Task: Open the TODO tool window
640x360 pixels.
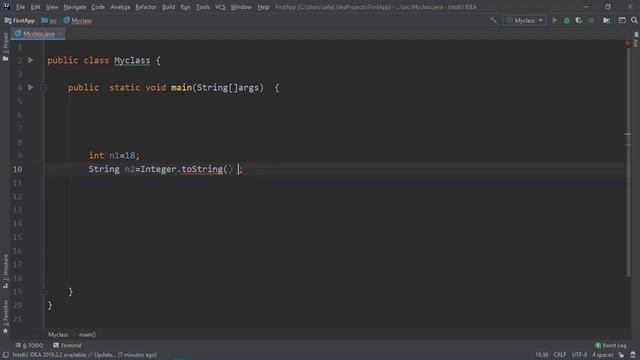Action: pyautogui.click(x=29, y=345)
